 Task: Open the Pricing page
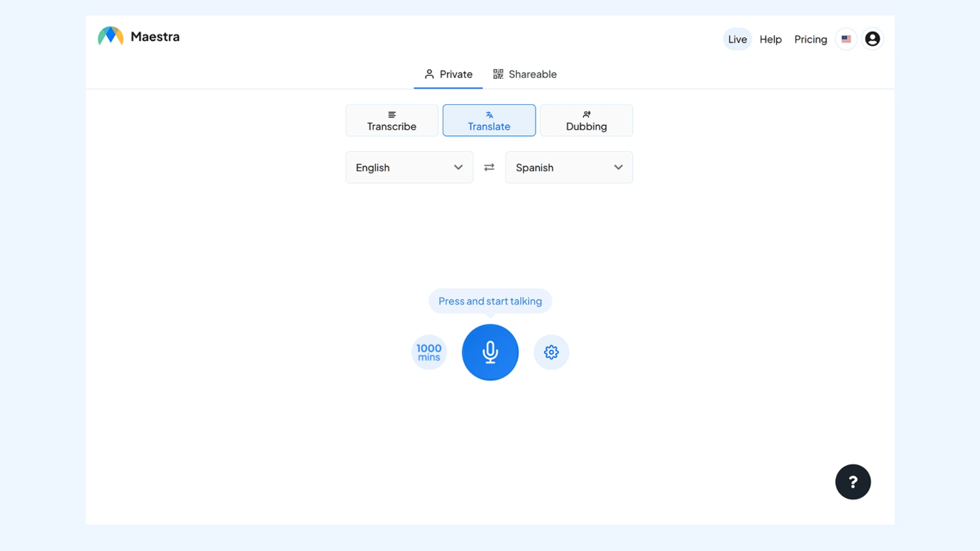(810, 39)
